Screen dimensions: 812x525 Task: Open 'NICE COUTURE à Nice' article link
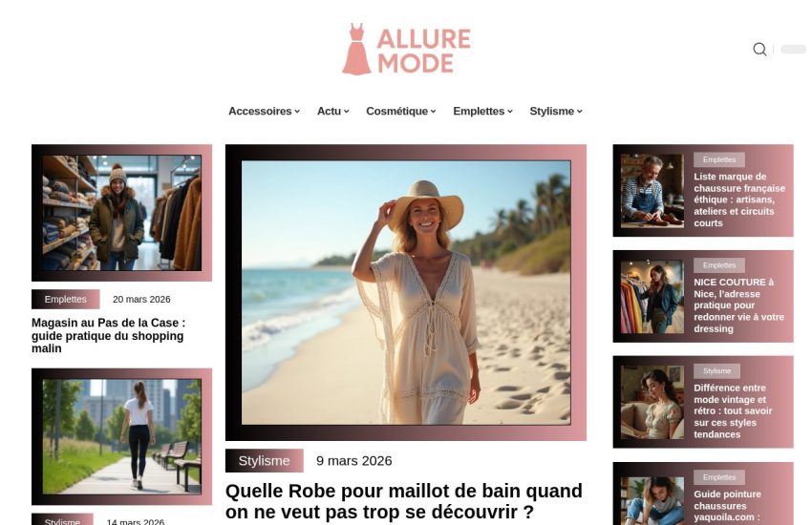tap(739, 305)
